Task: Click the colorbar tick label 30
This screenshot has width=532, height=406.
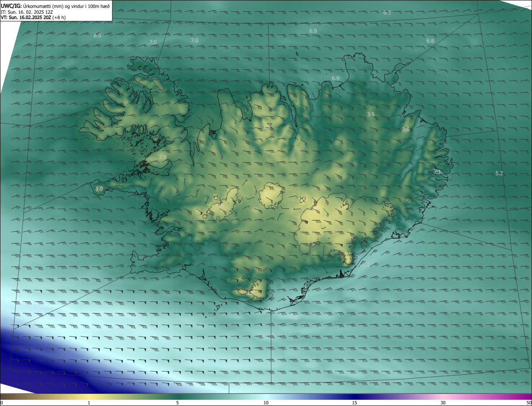Action: 443,403
